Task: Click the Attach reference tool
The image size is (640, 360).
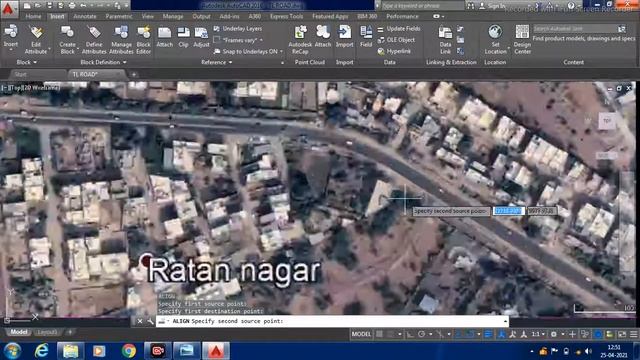Action: (x=164, y=37)
